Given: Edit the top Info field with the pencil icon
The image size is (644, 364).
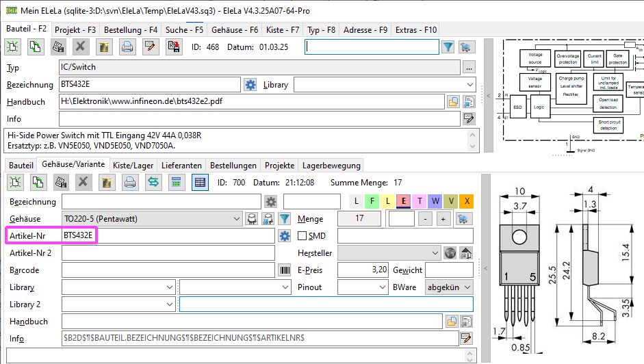Looking at the screenshot, I should 469,119.
